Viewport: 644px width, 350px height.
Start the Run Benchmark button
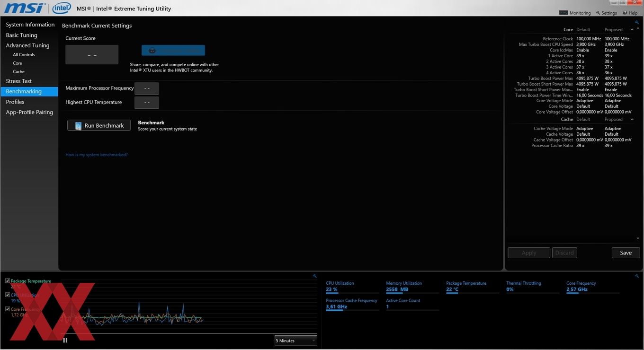tap(99, 125)
